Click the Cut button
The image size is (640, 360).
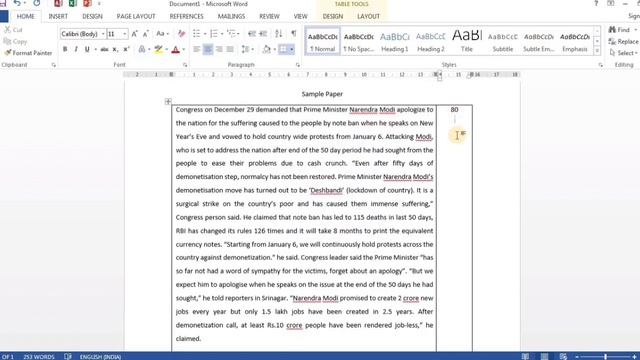[13, 30]
